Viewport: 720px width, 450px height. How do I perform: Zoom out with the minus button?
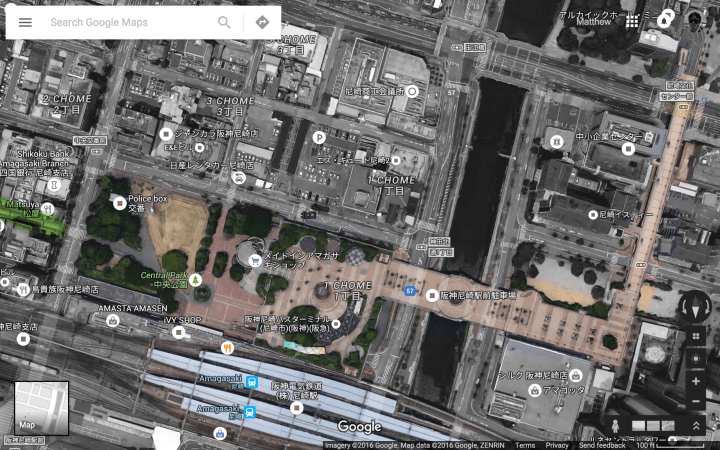point(696,401)
